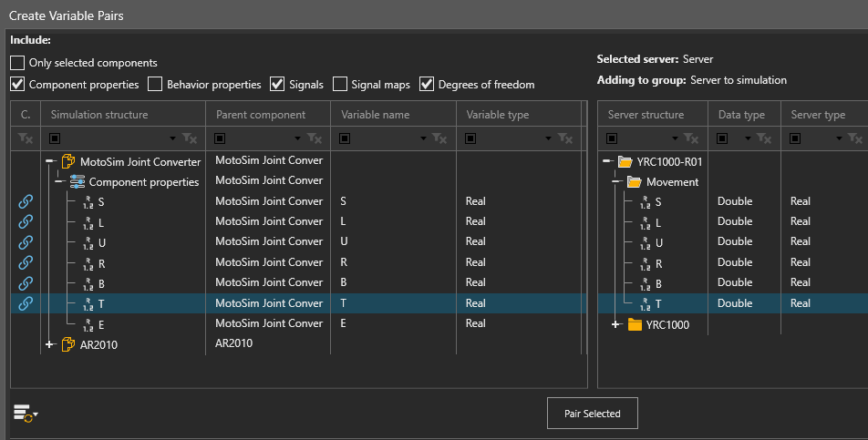
Task: Check the Signal maps checkbox
Action: tap(340, 84)
